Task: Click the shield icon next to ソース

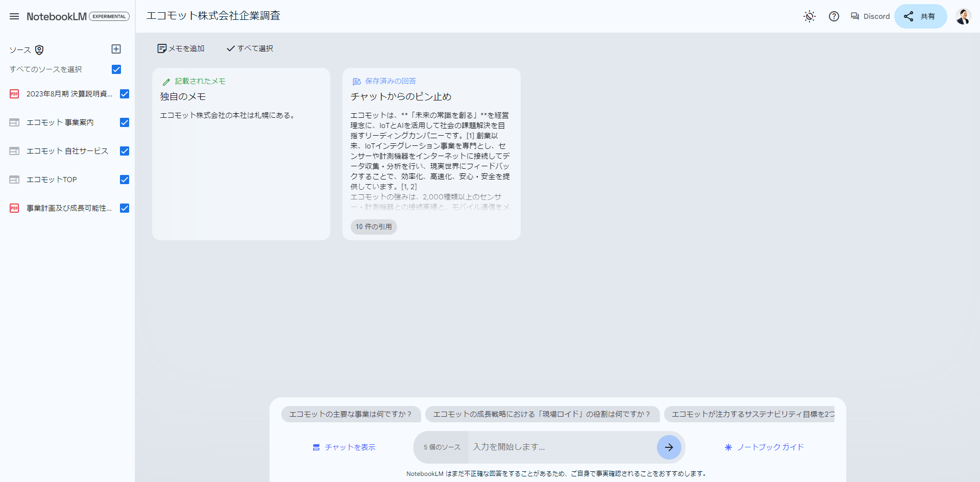Action: [39, 49]
